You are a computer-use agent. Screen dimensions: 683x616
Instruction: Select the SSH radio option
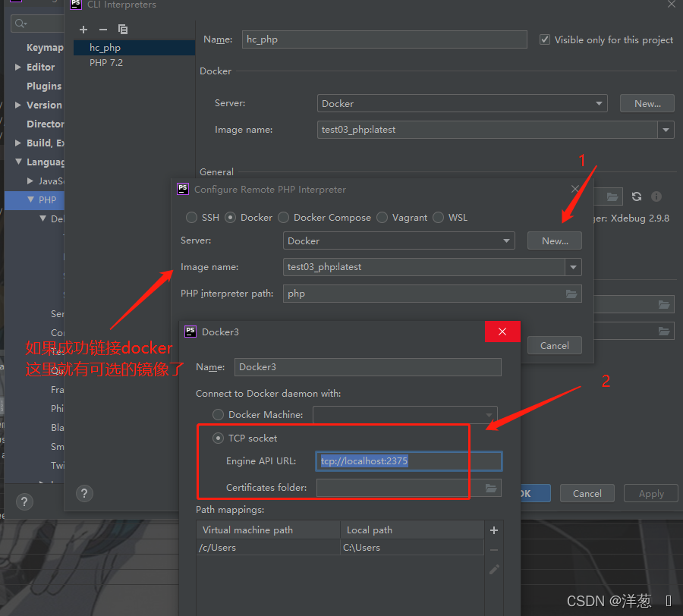(x=191, y=217)
